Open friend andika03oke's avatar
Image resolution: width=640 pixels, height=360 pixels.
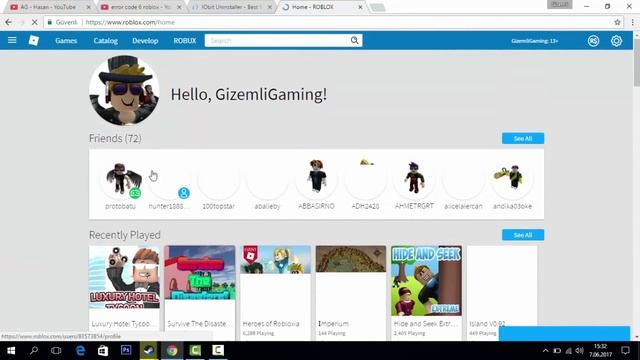[512, 179]
